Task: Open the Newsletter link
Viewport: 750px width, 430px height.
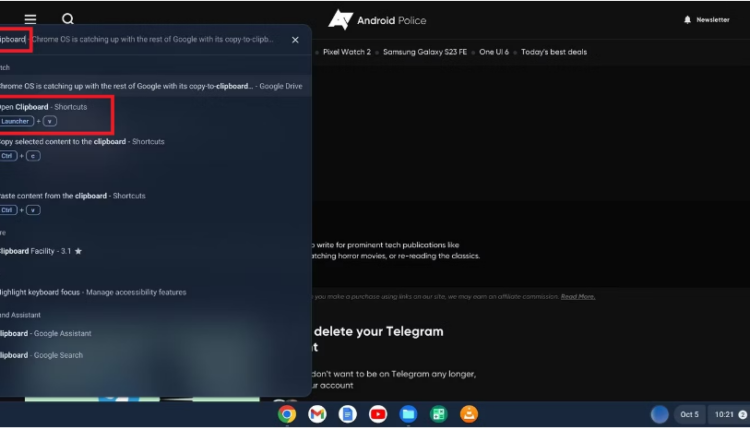Action: (x=712, y=20)
